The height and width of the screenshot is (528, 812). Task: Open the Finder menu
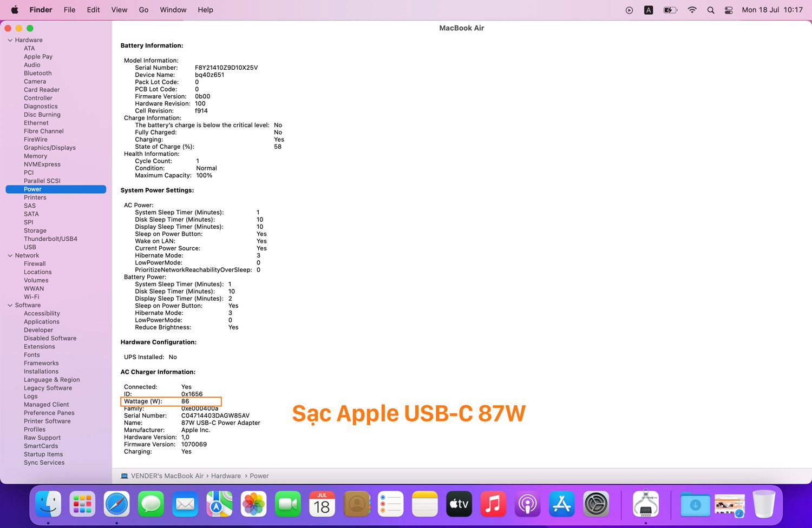tap(41, 10)
